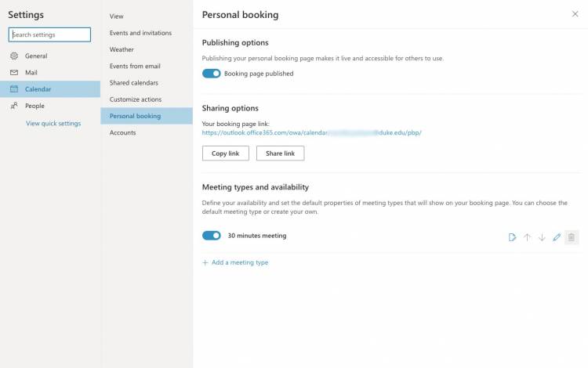Image resolution: width=588 pixels, height=368 pixels.
Task: Toggle Booking page published switch
Action: tap(212, 74)
